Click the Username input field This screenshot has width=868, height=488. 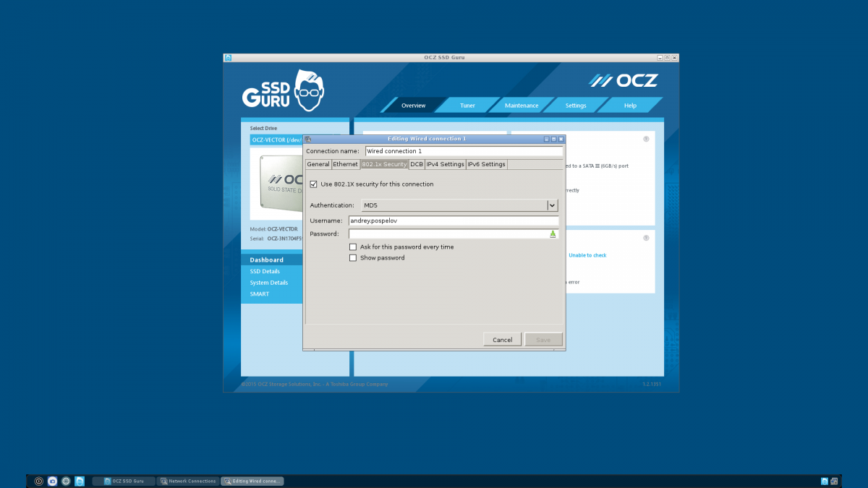[x=454, y=221]
